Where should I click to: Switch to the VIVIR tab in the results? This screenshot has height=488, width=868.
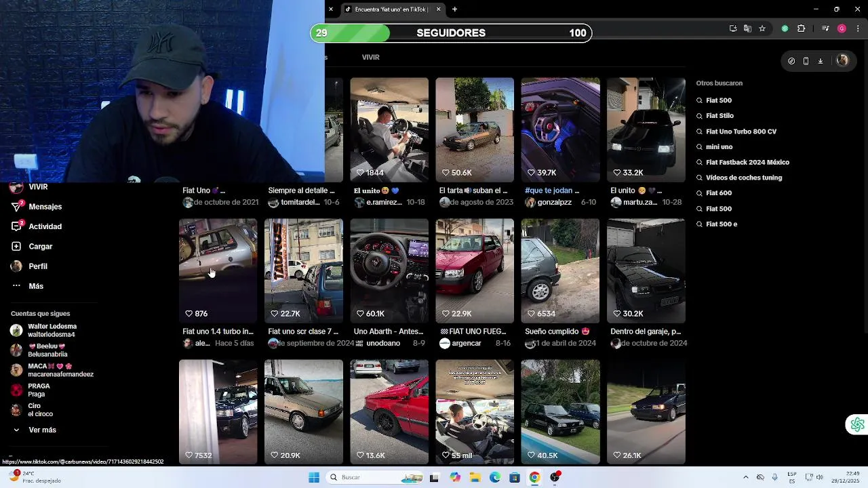[x=370, y=57]
